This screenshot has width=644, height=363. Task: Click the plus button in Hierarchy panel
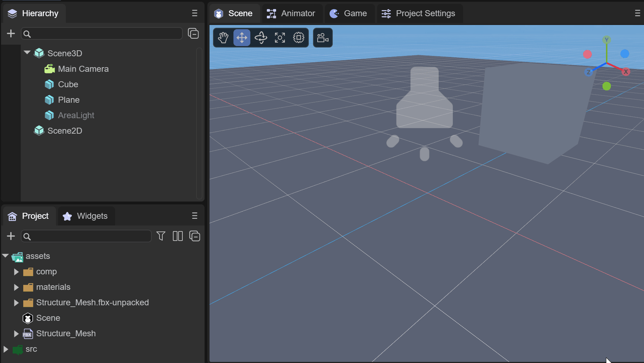point(11,33)
